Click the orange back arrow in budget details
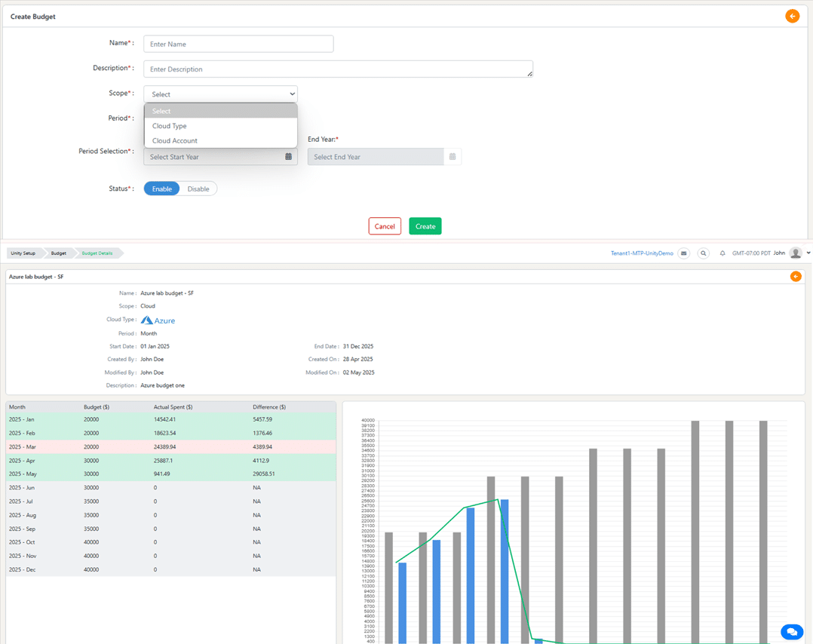Viewport: 813px width, 644px height. tap(796, 277)
